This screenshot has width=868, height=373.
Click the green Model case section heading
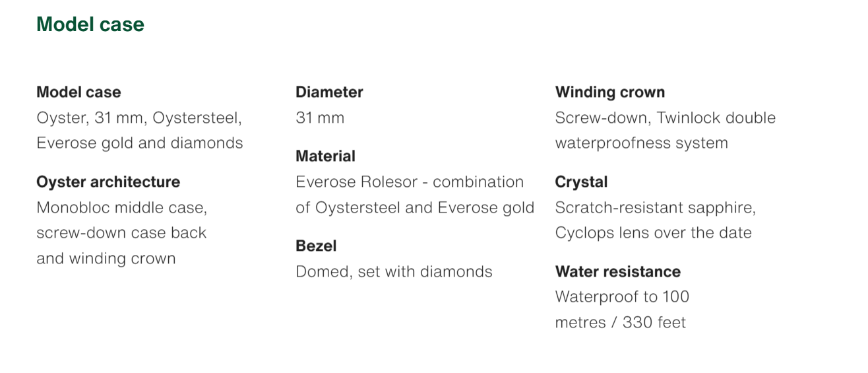[90, 24]
